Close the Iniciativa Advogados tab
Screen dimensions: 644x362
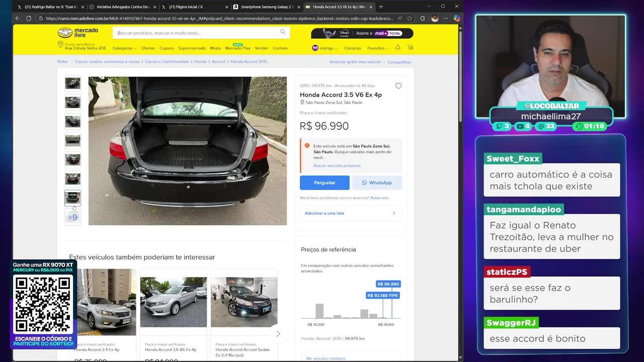(x=155, y=7)
